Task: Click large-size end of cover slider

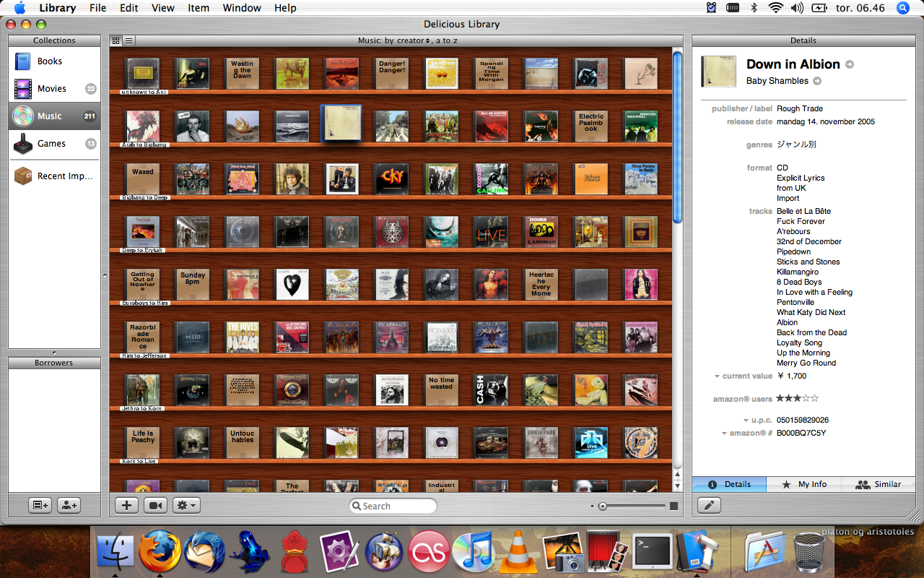Action: point(674,506)
